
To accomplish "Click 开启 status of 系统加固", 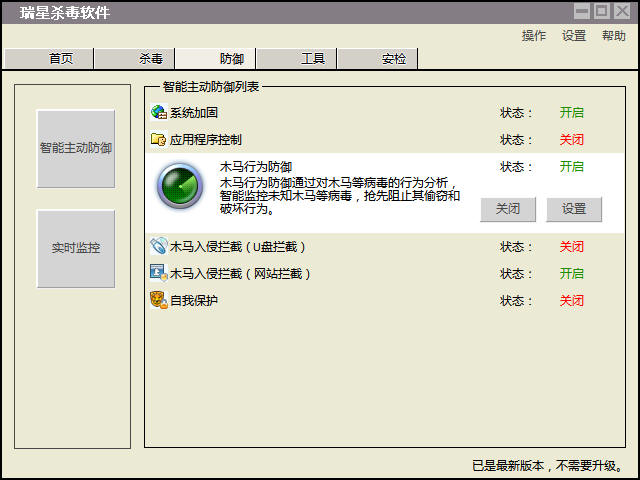I will tap(571, 113).
